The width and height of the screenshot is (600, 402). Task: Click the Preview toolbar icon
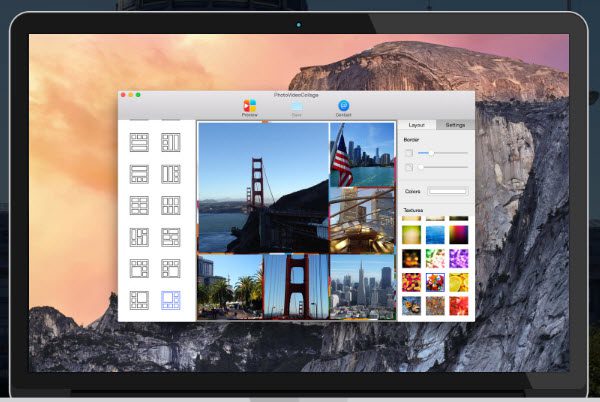(249, 106)
